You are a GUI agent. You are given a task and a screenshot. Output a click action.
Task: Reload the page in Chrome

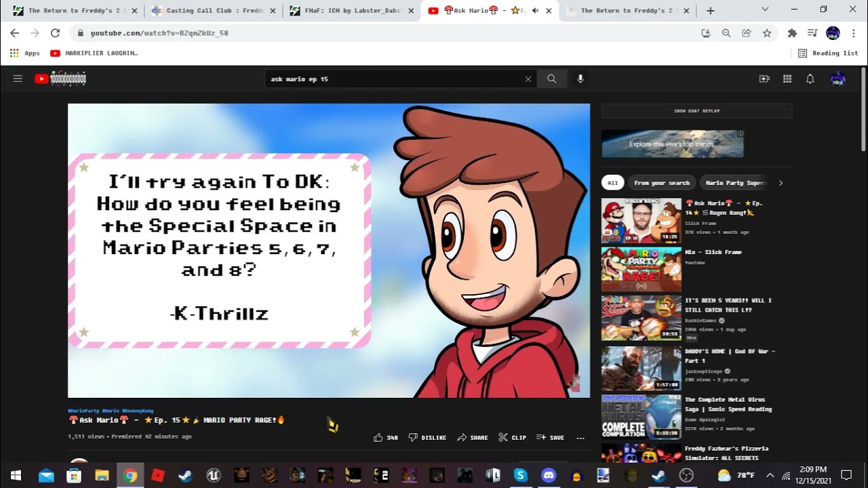click(56, 33)
